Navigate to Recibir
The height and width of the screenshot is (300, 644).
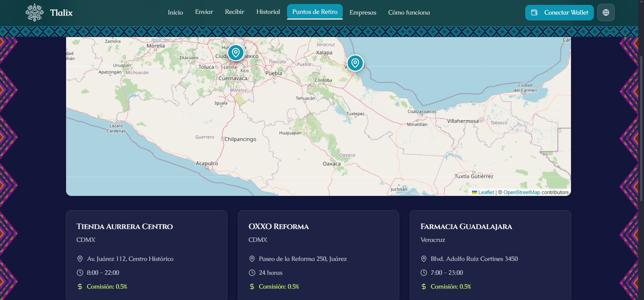pos(234,12)
